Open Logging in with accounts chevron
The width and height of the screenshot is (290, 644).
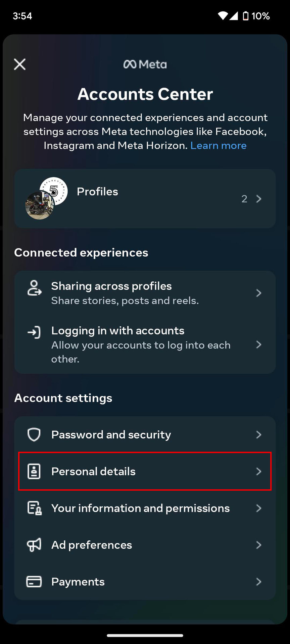point(259,344)
